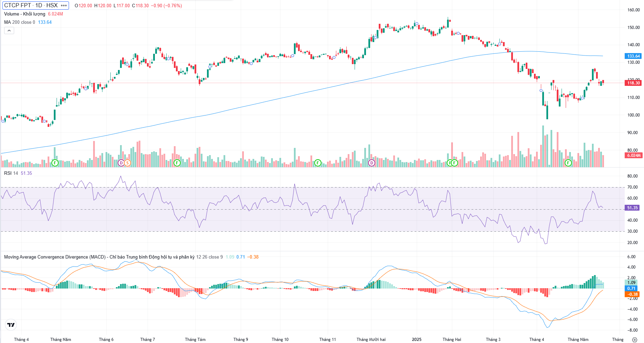Select the CTCP FPT · 1D · HSX symbol title
This screenshot has width=644, height=343.
point(31,6)
